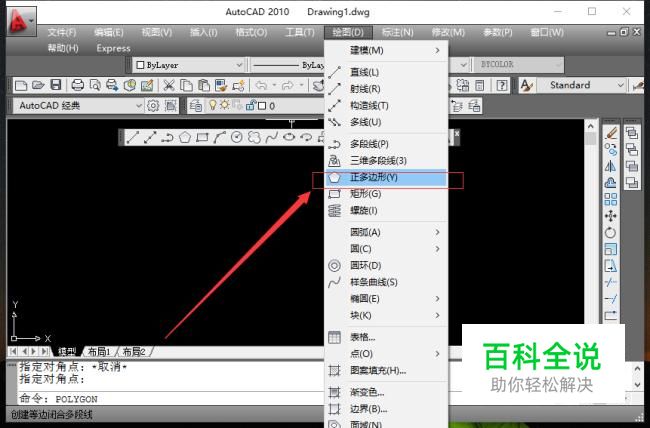Toggle the layer freeze sun icon

[224, 105]
